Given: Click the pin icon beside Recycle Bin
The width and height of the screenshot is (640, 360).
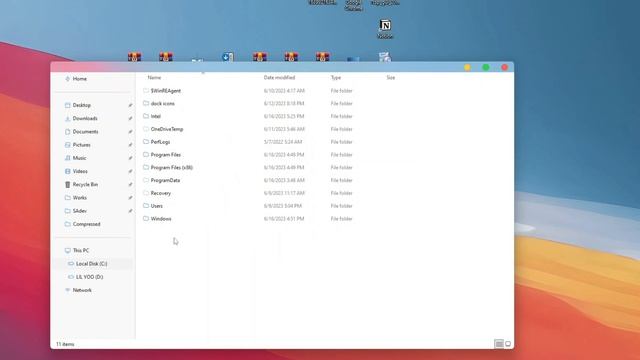Looking at the screenshot, I should (x=130, y=184).
